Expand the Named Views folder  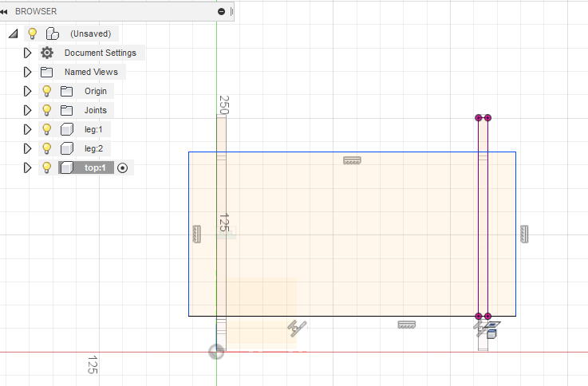[x=27, y=72]
